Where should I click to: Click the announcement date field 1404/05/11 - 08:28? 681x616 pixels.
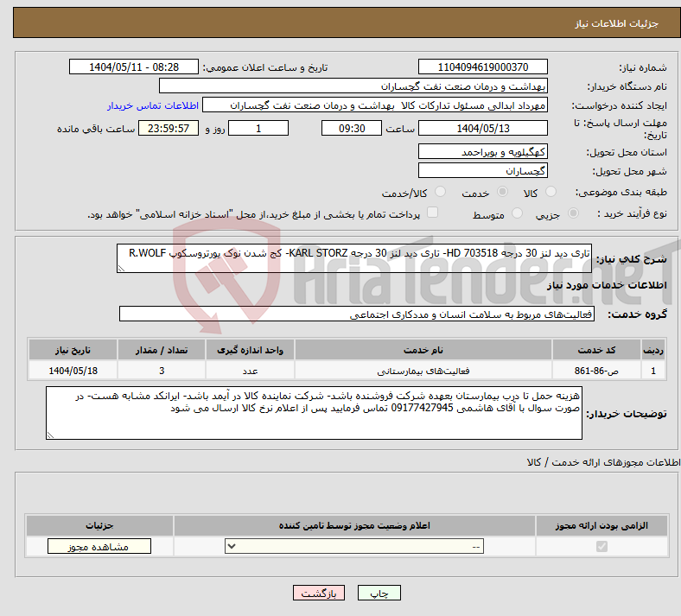pyautogui.click(x=134, y=67)
